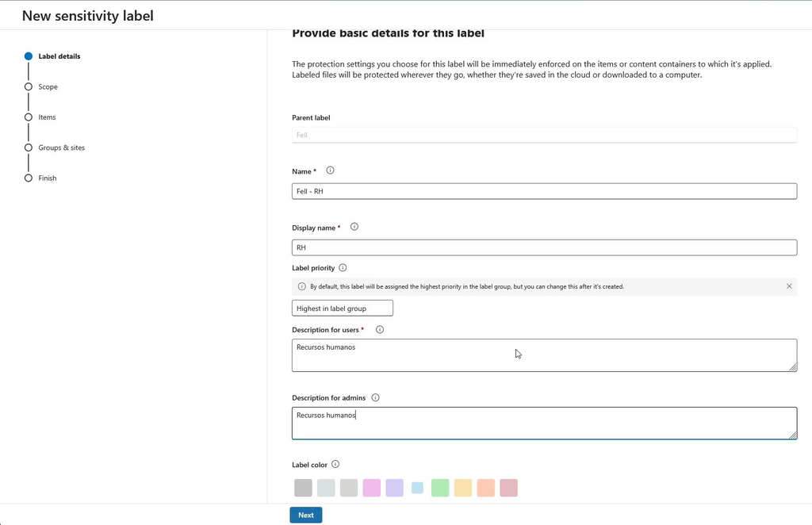
Task: Select the Groups & sites step
Action: 61,148
